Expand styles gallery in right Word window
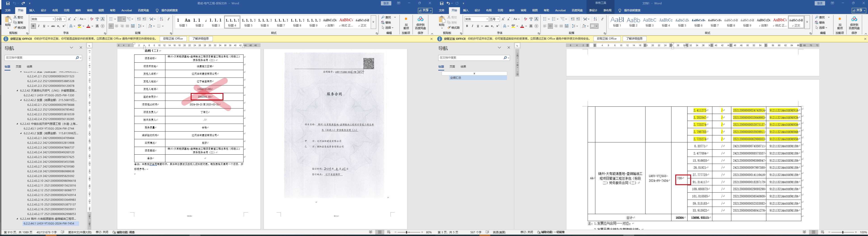The width and height of the screenshot is (868, 236). tap(807, 22)
